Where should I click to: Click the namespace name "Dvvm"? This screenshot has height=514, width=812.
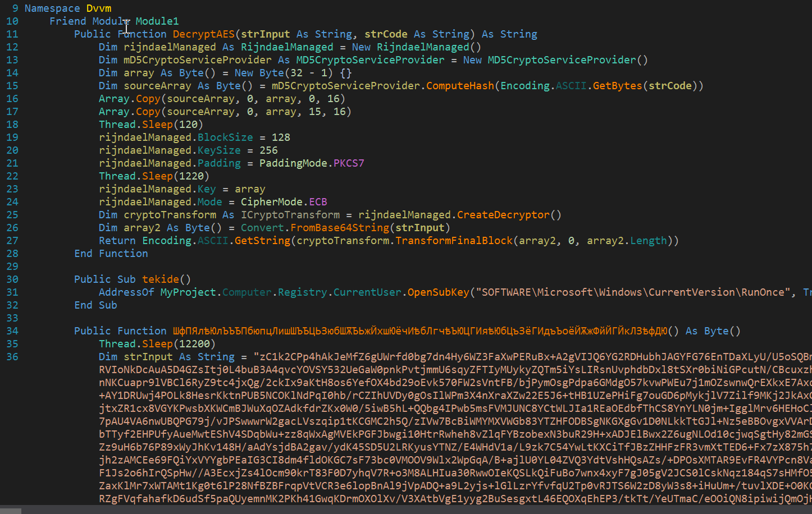(x=99, y=8)
